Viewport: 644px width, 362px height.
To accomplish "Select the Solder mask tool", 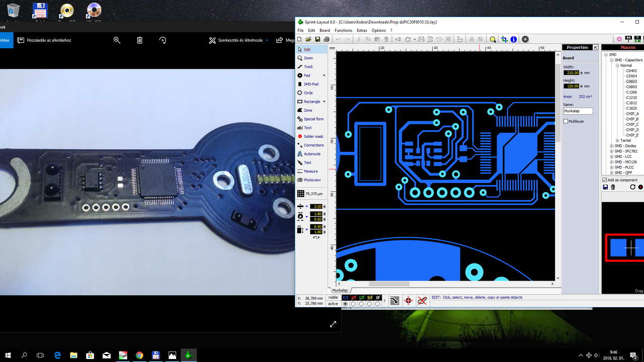I will 311,137.
